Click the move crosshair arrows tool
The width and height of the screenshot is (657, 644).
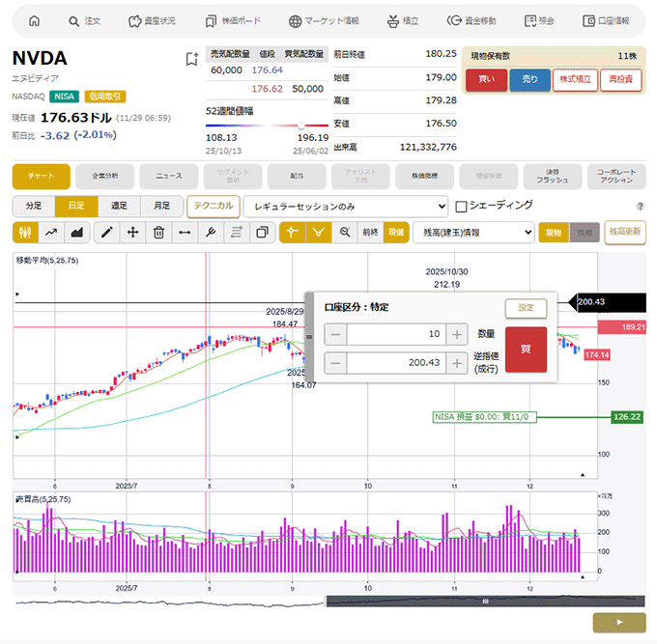pos(132,232)
